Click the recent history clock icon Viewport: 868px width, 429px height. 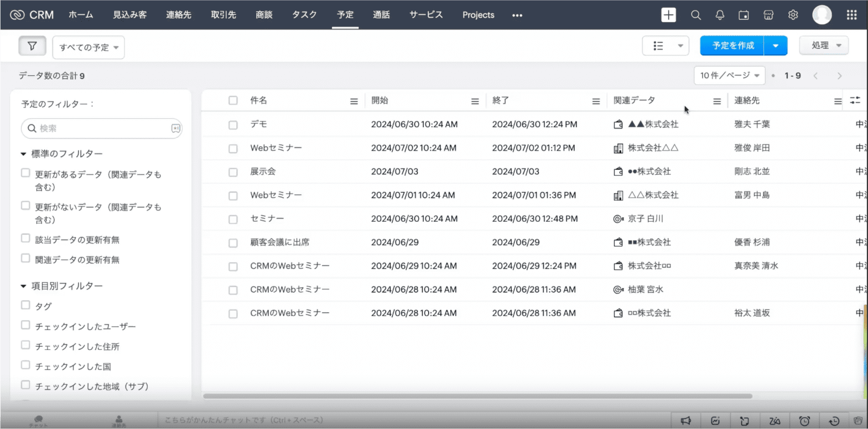point(834,421)
